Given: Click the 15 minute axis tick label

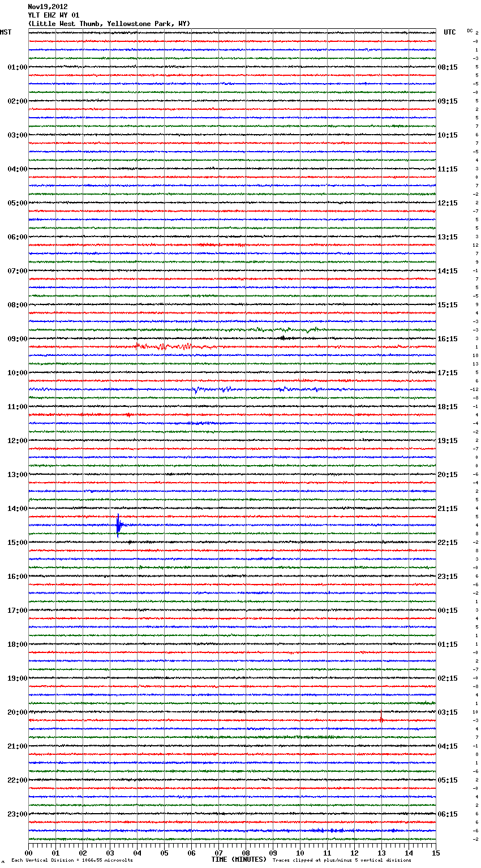Looking at the screenshot, I should 436,853.
